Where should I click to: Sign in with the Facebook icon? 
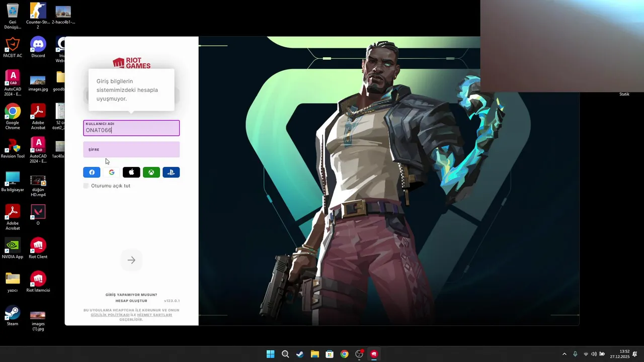92,172
